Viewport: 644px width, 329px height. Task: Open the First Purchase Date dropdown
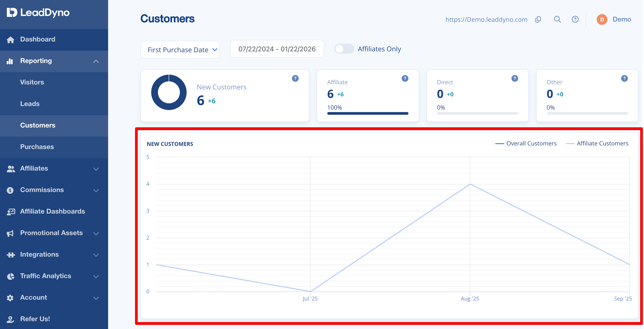point(180,50)
